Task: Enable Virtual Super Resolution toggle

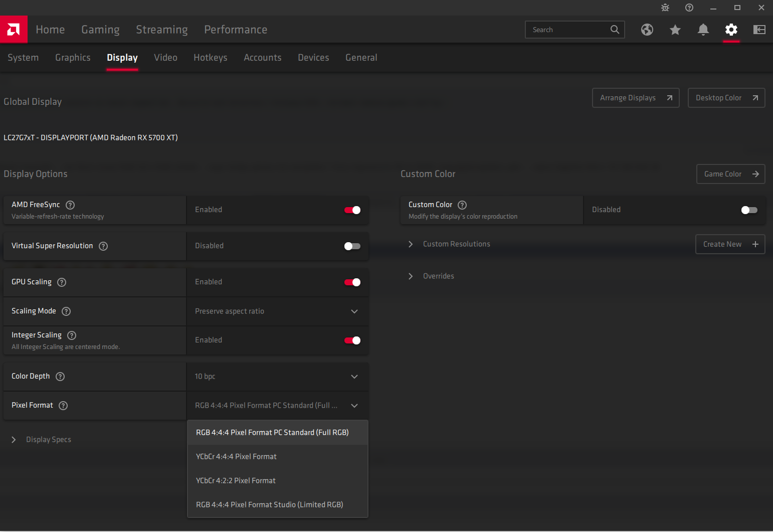Action: [x=352, y=246]
